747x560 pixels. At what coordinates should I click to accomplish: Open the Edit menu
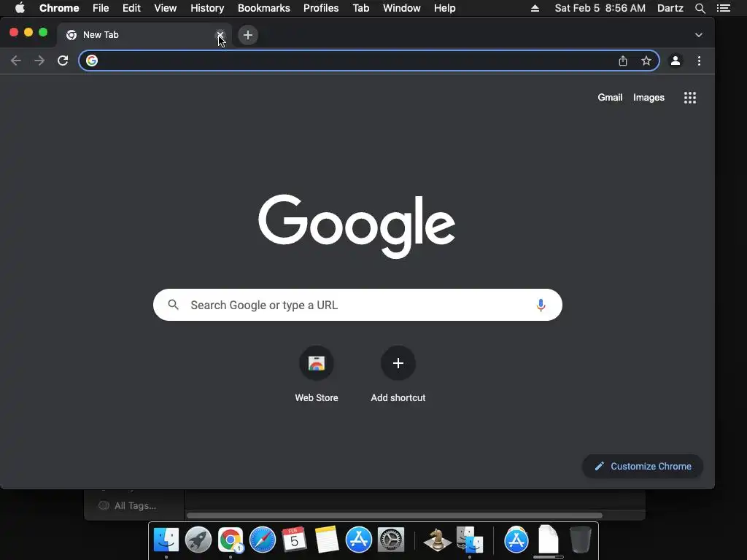pyautogui.click(x=131, y=8)
